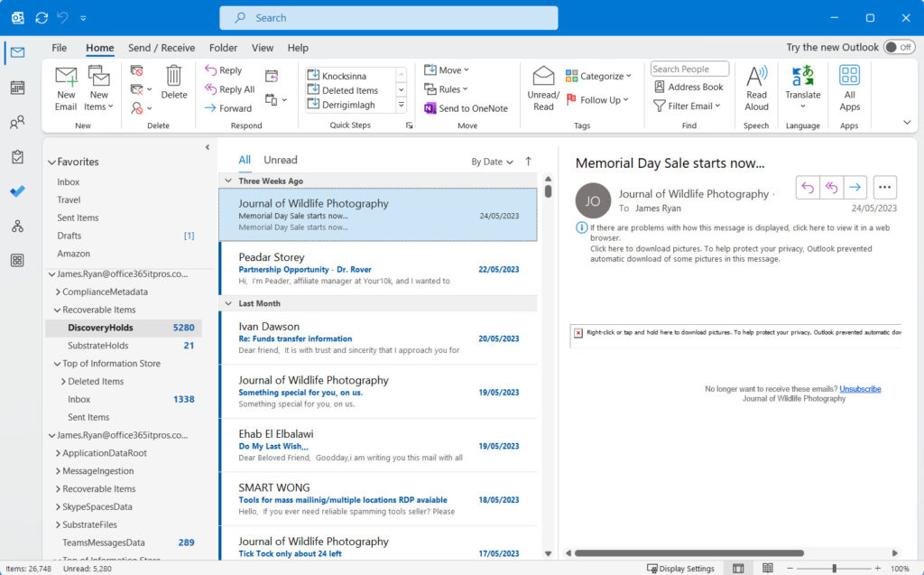Open the By Date sort dropdown
The height and width of the screenshot is (575, 924).
tap(492, 162)
